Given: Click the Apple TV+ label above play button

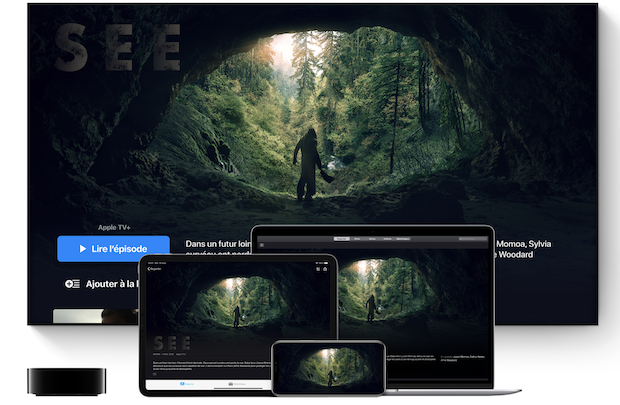Looking at the screenshot, I should pos(115,227).
